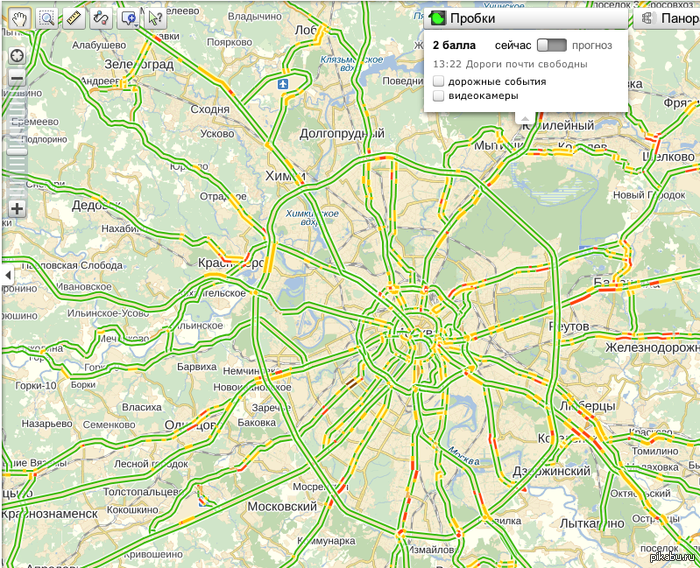Click the airport marker near Долгопрудный
The height and width of the screenshot is (568, 700).
285,84
